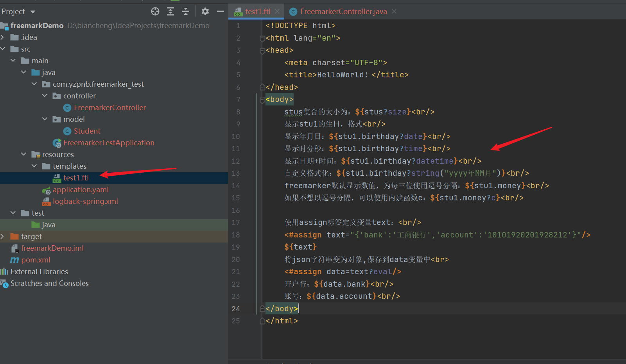Image resolution: width=626 pixels, height=364 pixels.
Task: Click the ${stus?size} expression on line 8
Action: (383, 112)
